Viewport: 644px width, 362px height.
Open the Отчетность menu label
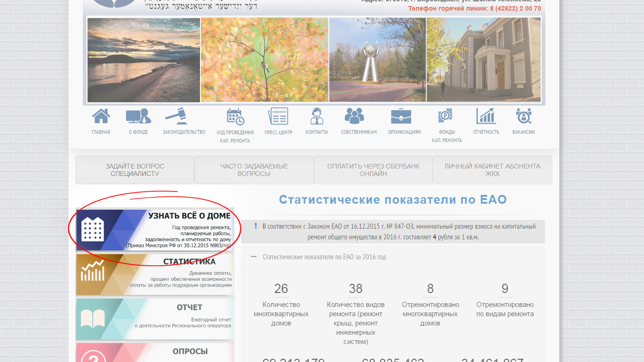(486, 132)
